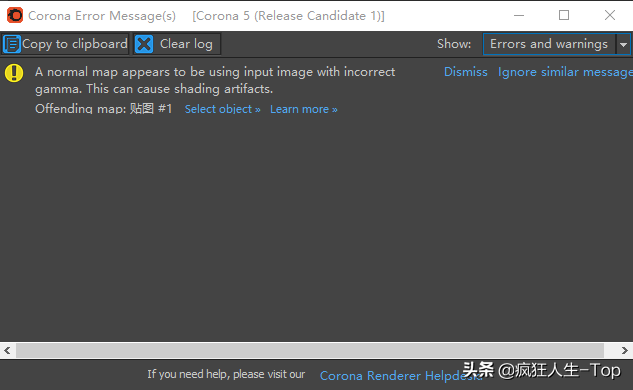Open the Select object link
633x390 pixels.
point(222,109)
